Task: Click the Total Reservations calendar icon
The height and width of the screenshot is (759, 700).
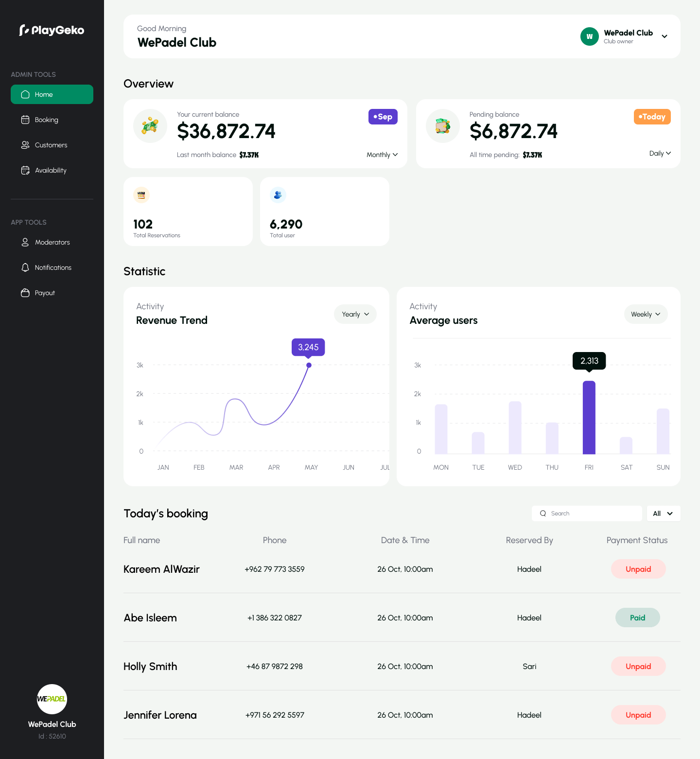Action: click(141, 195)
